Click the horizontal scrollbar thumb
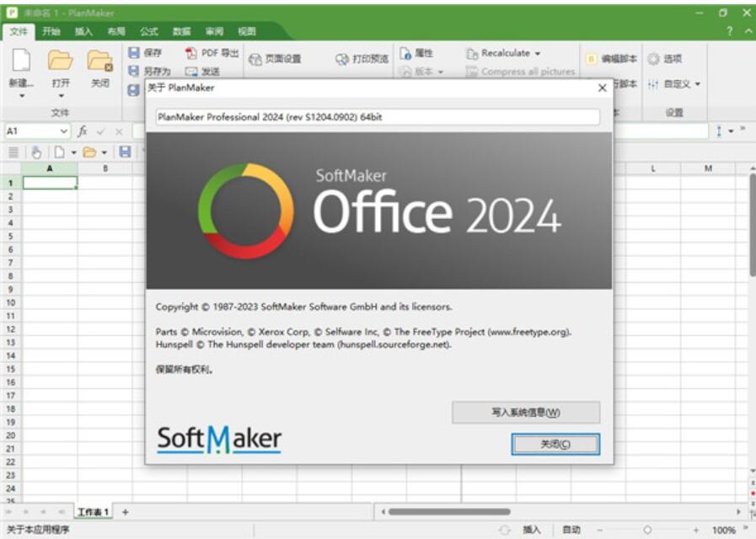 [449, 511]
